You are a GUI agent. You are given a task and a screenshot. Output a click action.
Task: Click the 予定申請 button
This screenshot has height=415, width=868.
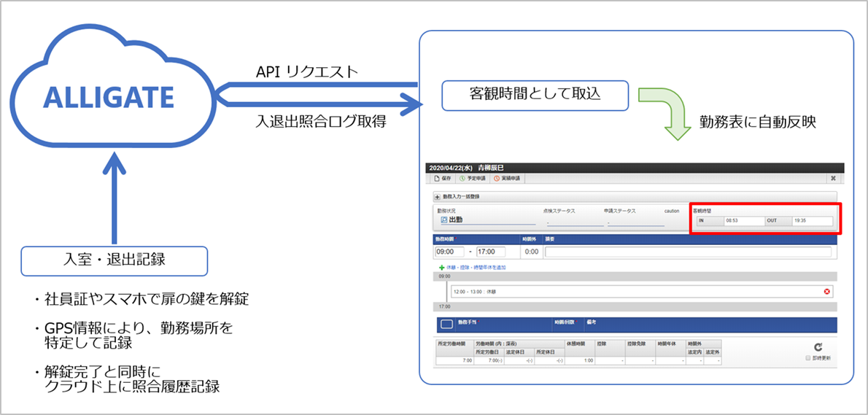471,179
